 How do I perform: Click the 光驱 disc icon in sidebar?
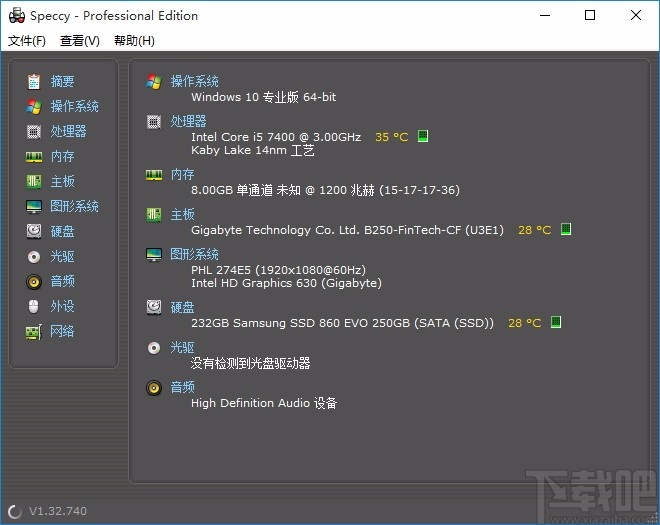(34, 256)
